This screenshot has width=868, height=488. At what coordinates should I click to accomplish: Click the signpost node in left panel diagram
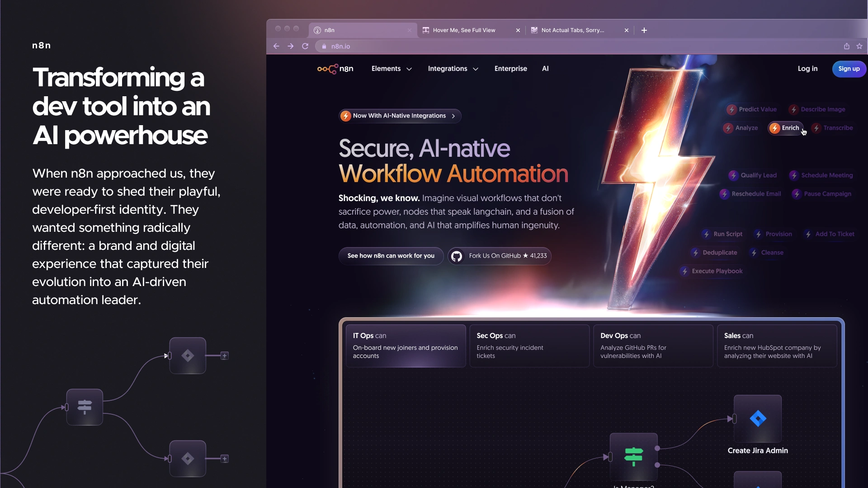[85, 407]
